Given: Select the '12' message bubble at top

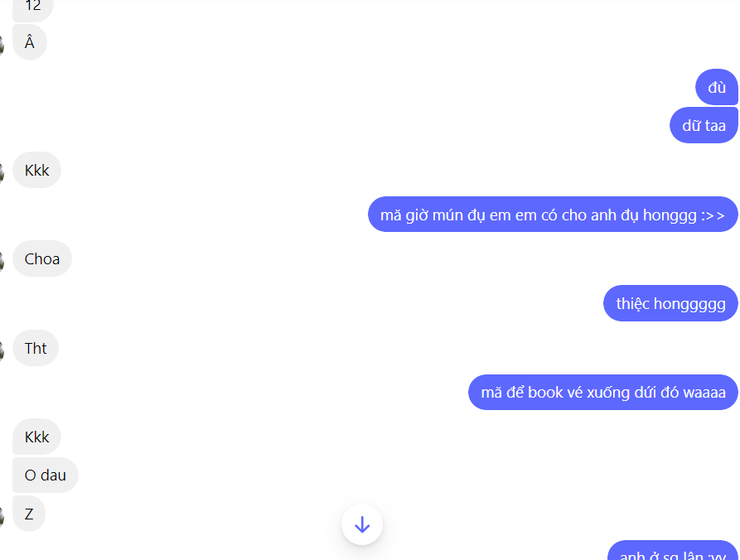Looking at the screenshot, I should [33, 8].
